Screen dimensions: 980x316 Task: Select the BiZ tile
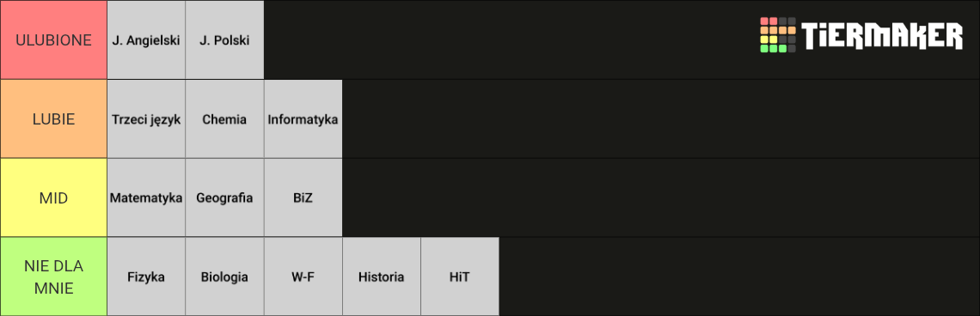(303, 198)
